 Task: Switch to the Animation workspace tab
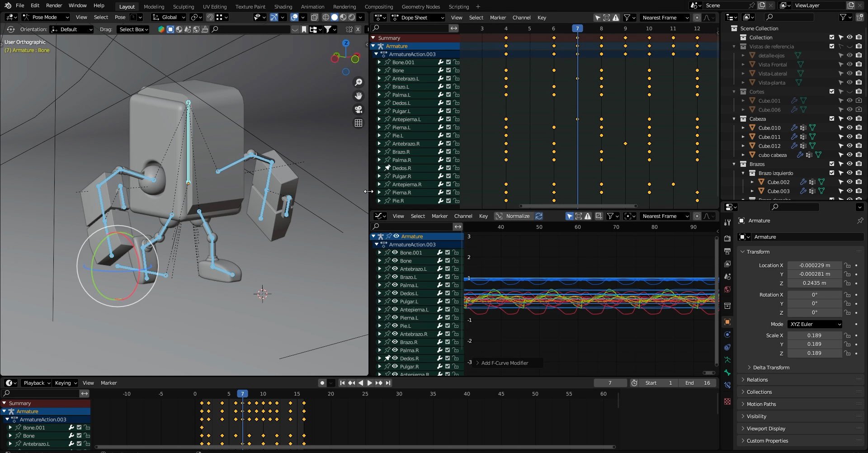(x=312, y=6)
